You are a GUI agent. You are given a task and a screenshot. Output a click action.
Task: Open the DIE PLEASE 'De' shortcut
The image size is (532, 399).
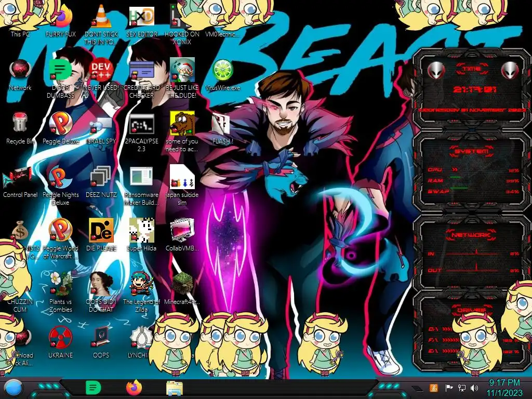[101, 230]
